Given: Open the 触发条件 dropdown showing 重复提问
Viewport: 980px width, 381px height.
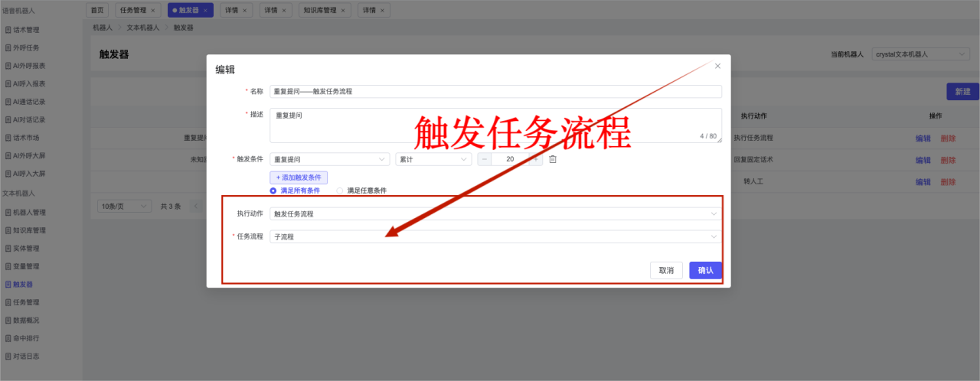Looking at the screenshot, I should [x=329, y=159].
